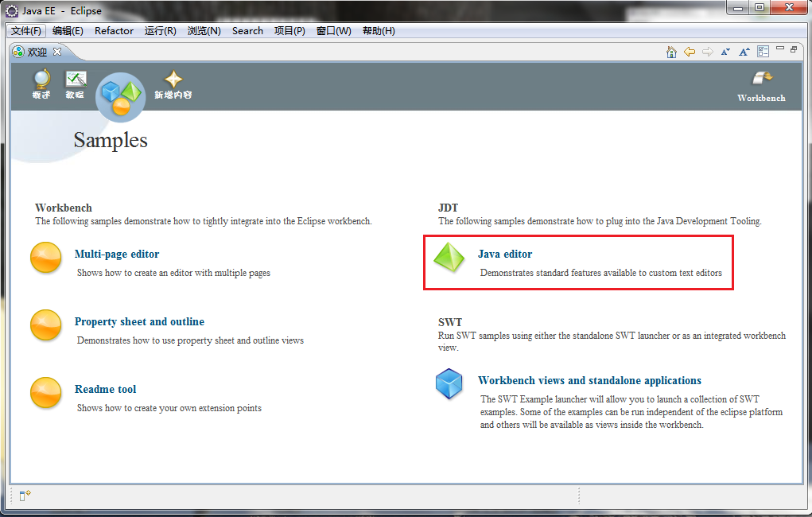Click the 概述 label in the banner
Screen dimensions: 812x517
pyautogui.click(x=41, y=95)
